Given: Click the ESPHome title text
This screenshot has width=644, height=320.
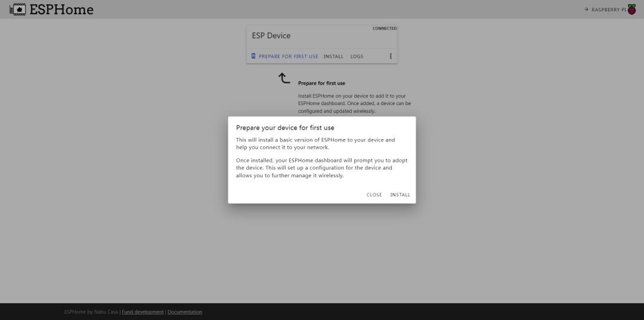Looking at the screenshot, I should coord(61,10).
